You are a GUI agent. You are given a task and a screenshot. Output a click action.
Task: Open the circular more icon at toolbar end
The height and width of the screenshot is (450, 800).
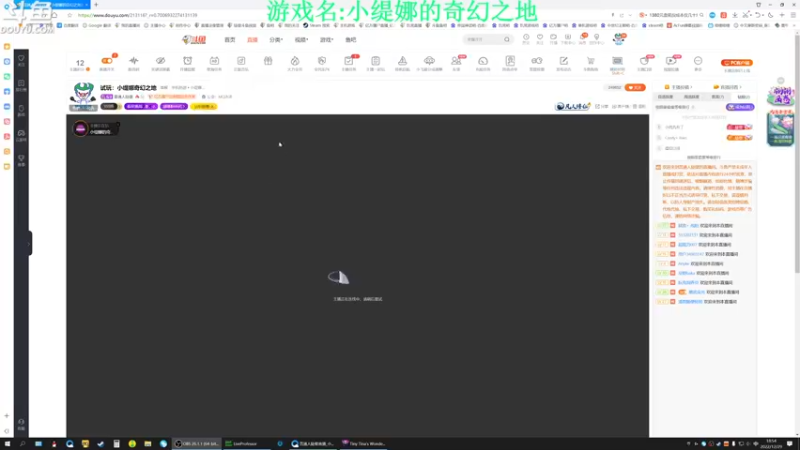pyautogui.click(x=698, y=61)
